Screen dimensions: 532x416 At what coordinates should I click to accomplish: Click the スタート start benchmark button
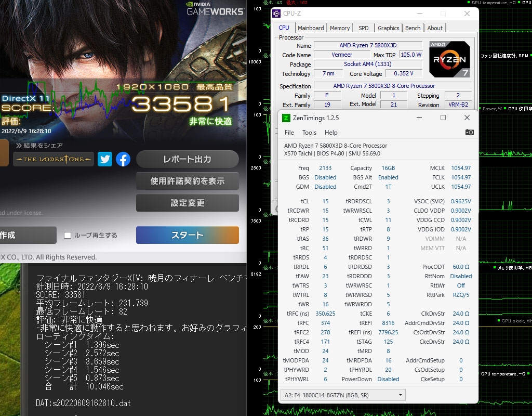[187, 235]
